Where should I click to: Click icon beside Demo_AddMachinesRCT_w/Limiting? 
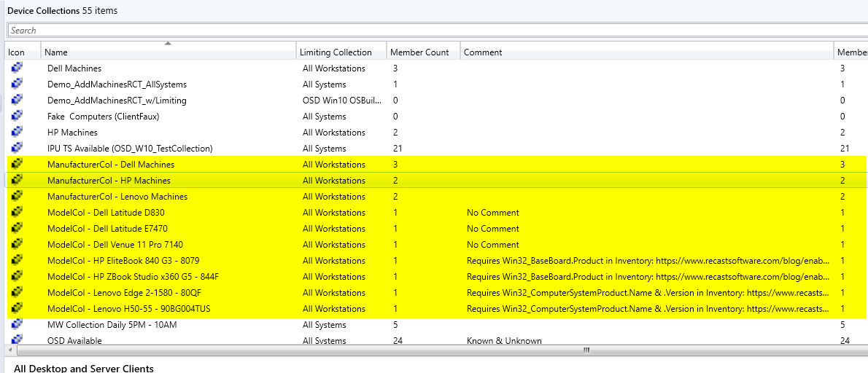point(17,100)
